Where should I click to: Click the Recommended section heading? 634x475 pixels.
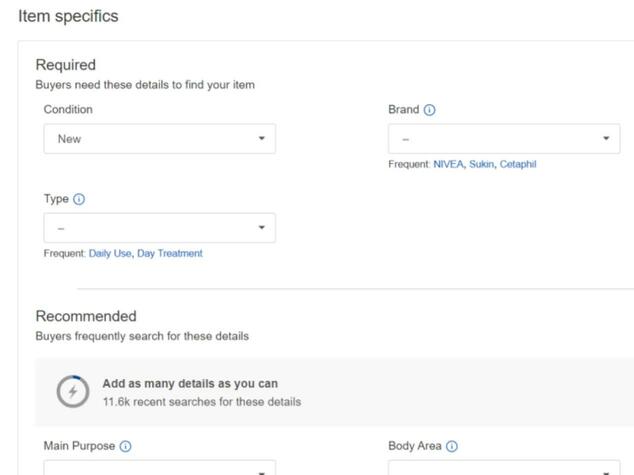(x=86, y=316)
